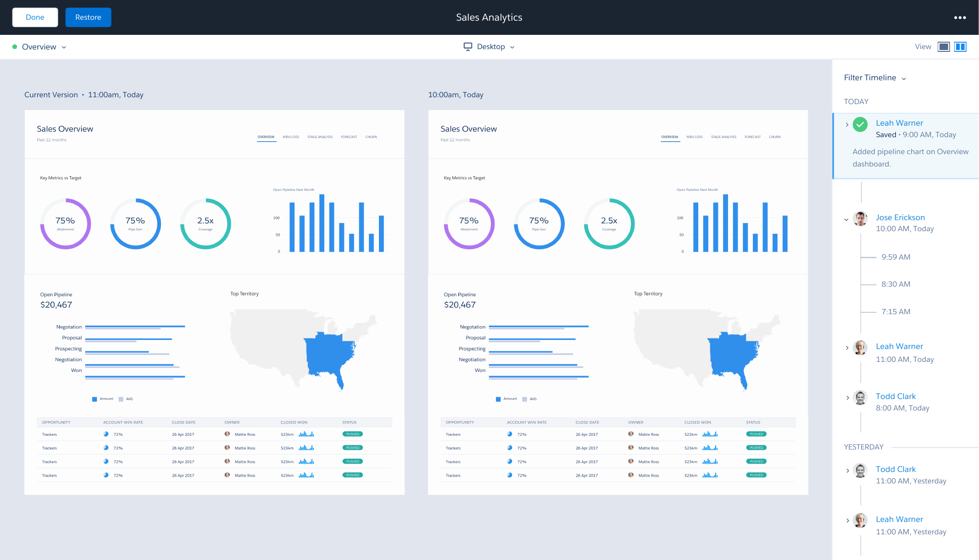The image size is (979, 560).
Task: Switch to split compare view icon
Action: 960,47
